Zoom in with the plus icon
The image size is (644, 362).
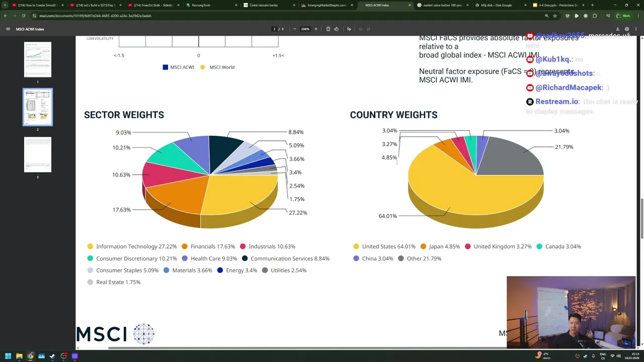coord(315,29)
